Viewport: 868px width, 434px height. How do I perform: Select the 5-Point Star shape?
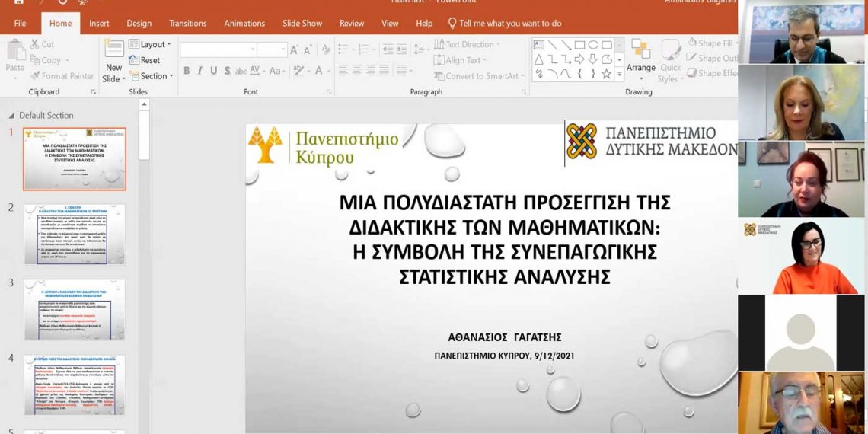pyautogui.click(x=607, y=74)
